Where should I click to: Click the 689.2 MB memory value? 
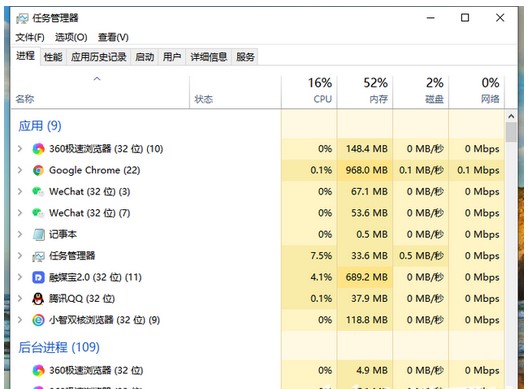[366, 277]
